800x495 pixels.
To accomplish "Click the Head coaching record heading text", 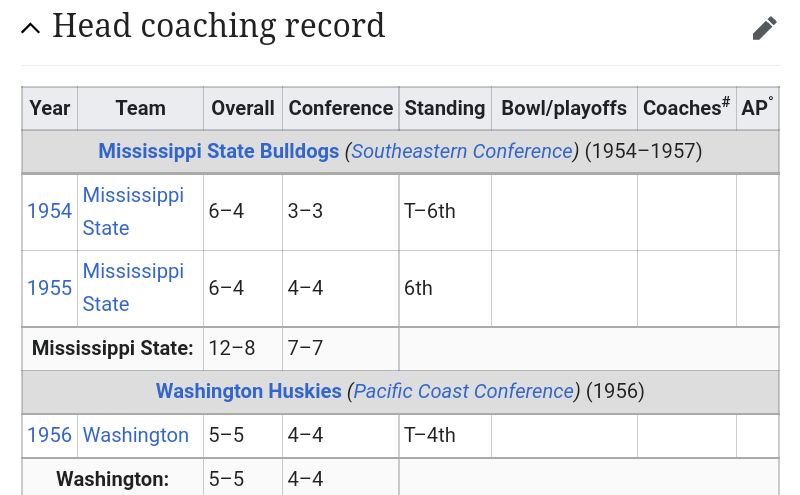I will tap(218, 26).
